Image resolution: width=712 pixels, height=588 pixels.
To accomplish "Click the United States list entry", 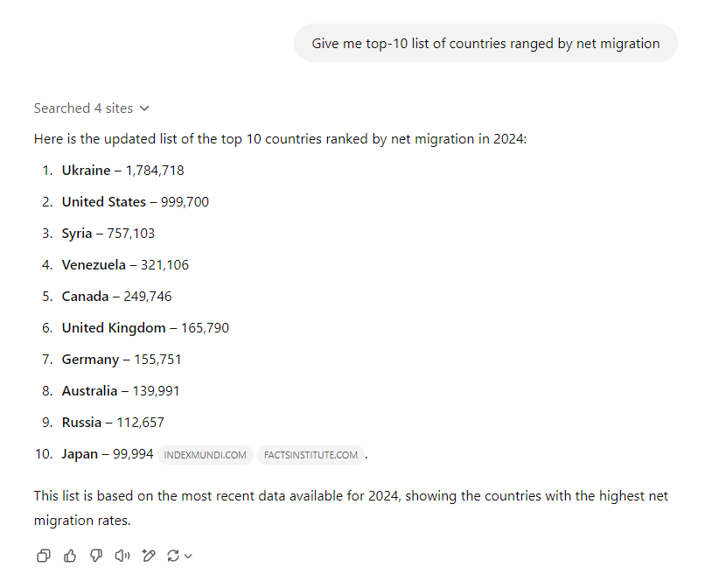I will point(136,202).
